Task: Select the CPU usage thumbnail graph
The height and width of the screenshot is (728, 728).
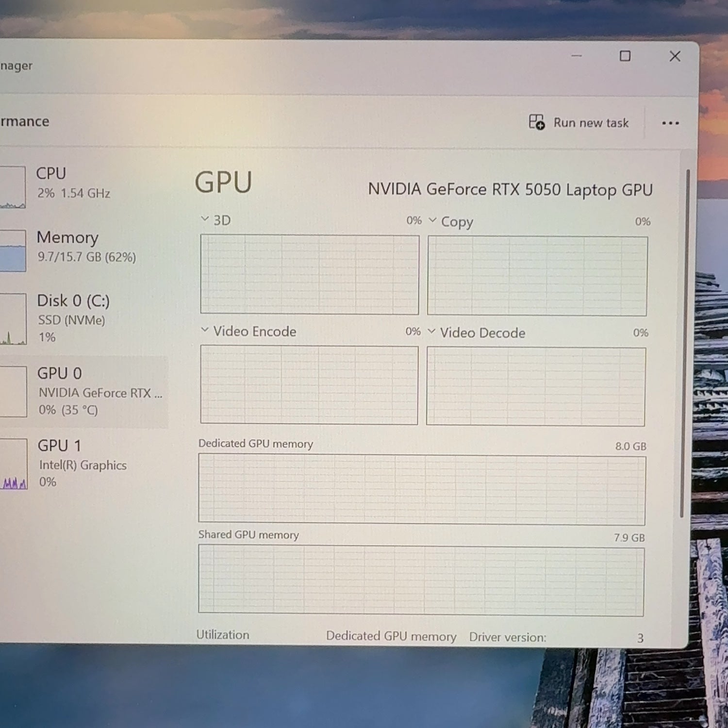Action: [x=13, y=187]
